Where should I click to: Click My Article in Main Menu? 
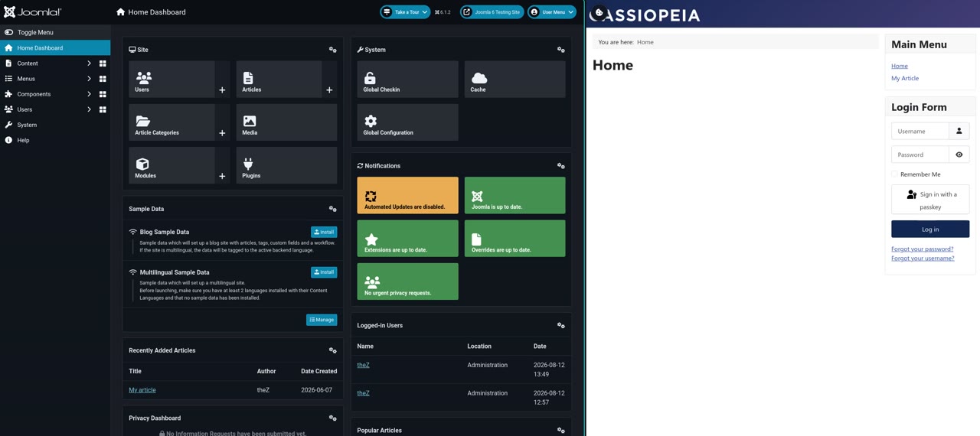tap(905, 78)
